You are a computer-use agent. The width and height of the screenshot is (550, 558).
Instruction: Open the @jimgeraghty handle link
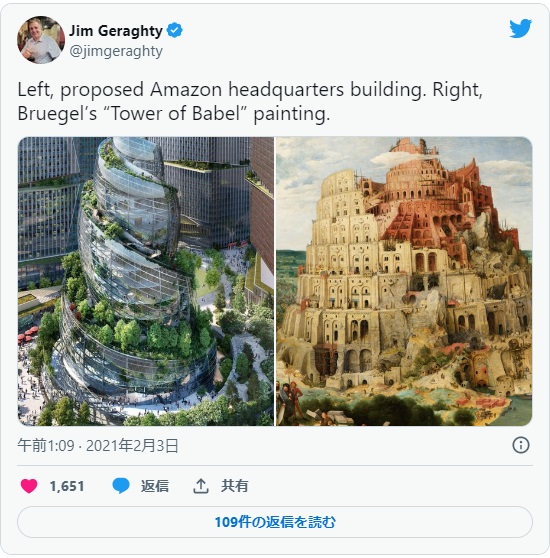pos(116,51)
